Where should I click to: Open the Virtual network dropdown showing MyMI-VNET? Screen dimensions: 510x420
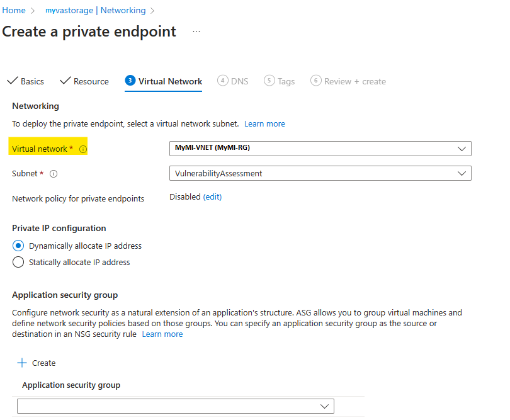click(x=320, y=149)
